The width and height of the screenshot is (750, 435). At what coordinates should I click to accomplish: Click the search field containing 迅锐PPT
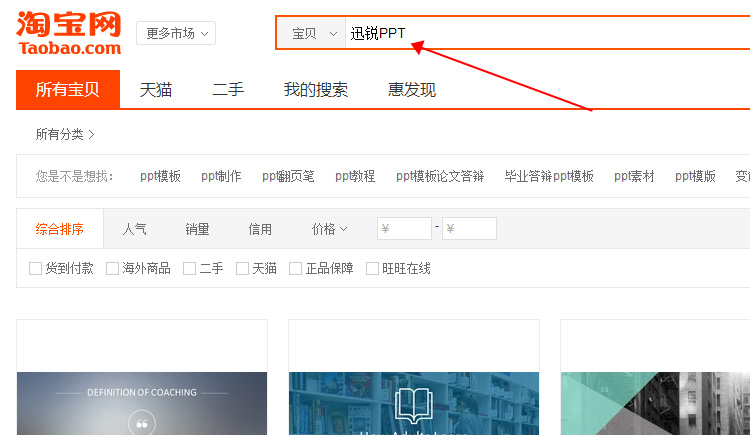[x=547, y=33]
